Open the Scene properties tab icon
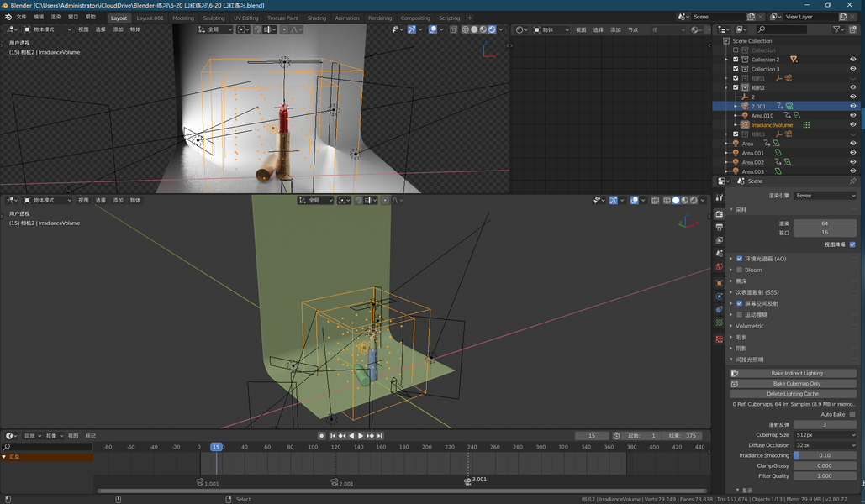Image resolution: width=865 pixels, height=504 pixels. click(x=720, y=253)
